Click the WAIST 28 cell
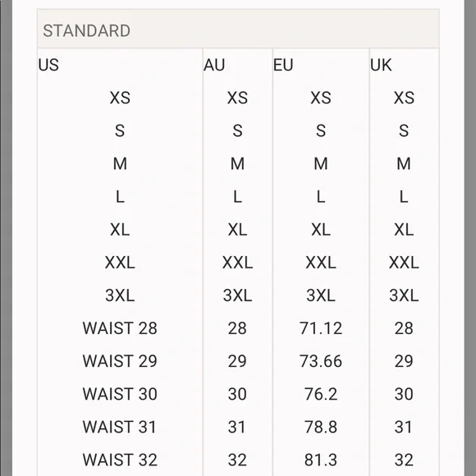 click(120, 328)
